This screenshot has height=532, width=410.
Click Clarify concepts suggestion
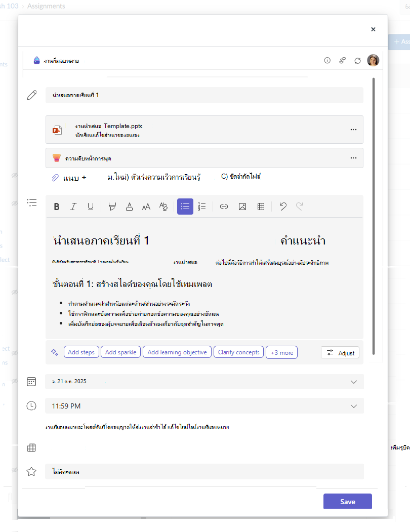pos(238,352)
